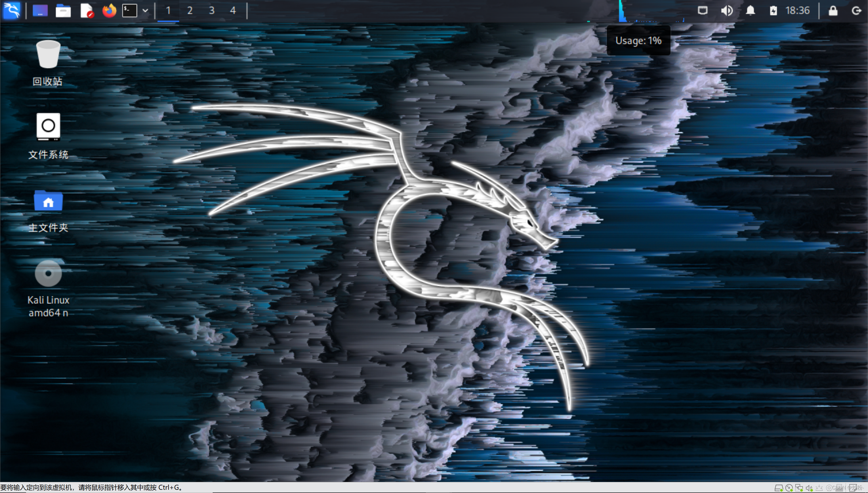Open the network status tray icon
This screenshot has height=493, width=868.
coord(703,10)
